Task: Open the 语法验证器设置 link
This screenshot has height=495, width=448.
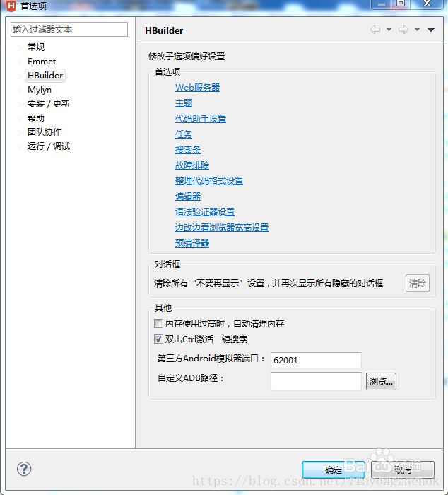Action: [205, 212]
